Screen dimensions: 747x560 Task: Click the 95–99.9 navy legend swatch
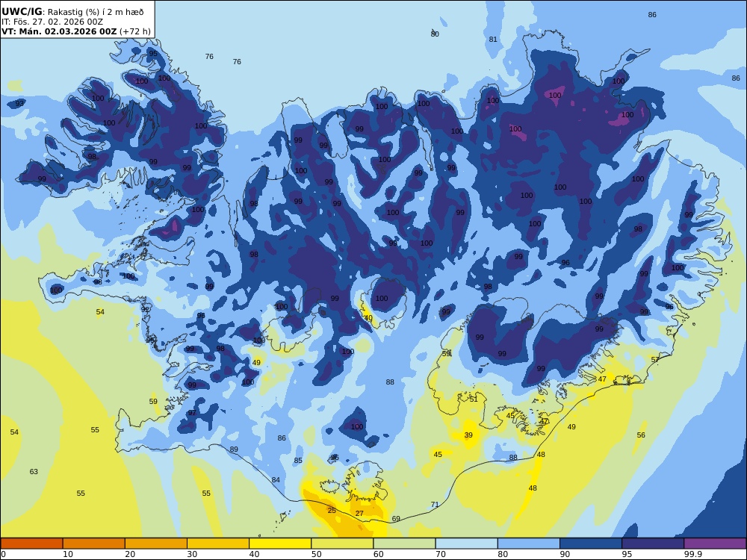(653, 544)
